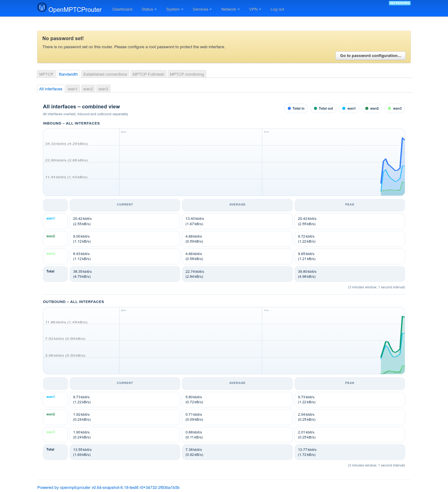
Task: Click inbound Total average 22.74 kbit/s
Action: (237, 274)
